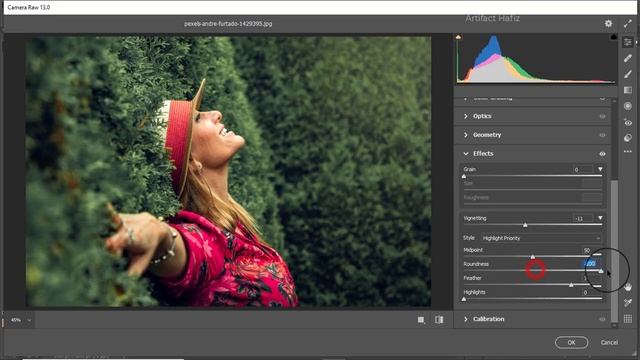Screen dimensions: 640x360
Task: Click the Midpoint slider handle
Action: click(x=533, y=257)
